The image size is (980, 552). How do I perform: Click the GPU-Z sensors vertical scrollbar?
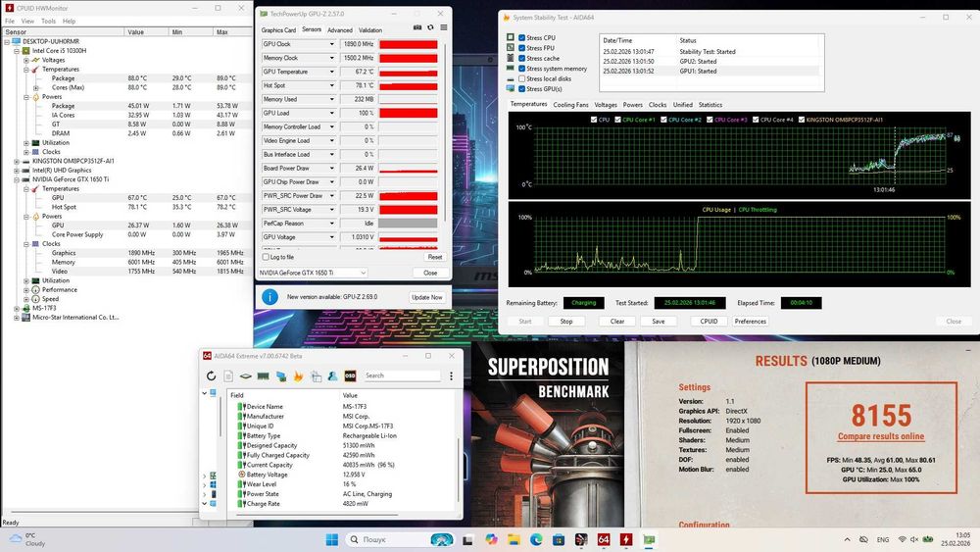[445, 131]
